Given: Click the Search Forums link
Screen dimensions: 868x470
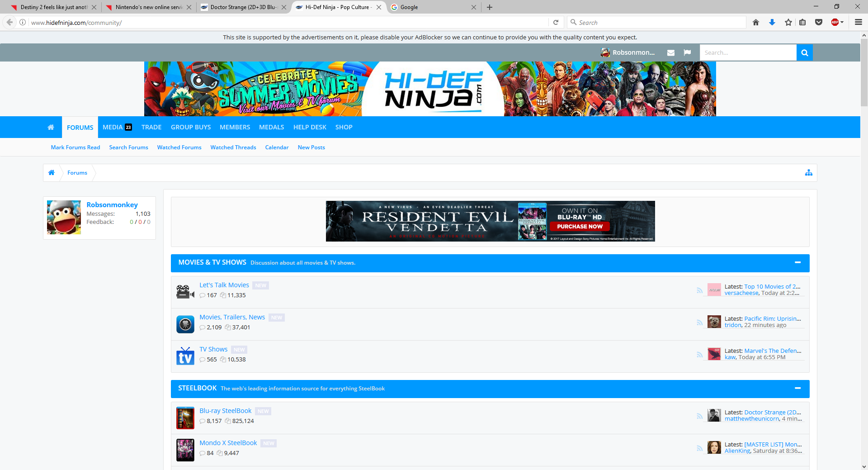Looking at the screenshot, I should (129, 147).
